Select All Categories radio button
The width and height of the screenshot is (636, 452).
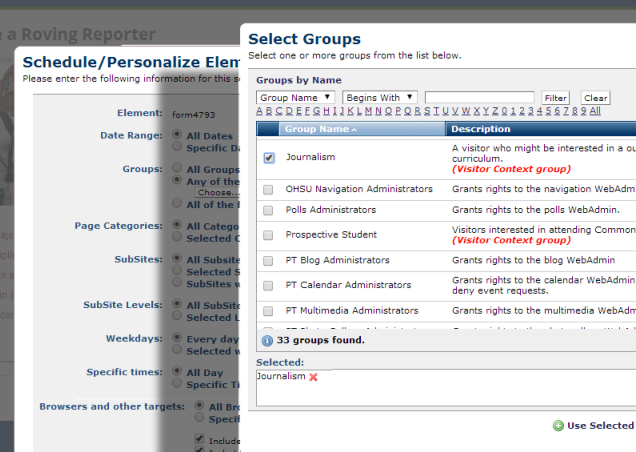177,224
